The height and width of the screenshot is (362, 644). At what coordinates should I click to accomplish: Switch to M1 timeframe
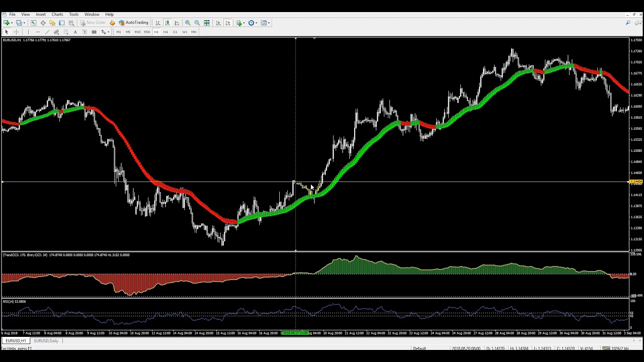pos(119,32)
